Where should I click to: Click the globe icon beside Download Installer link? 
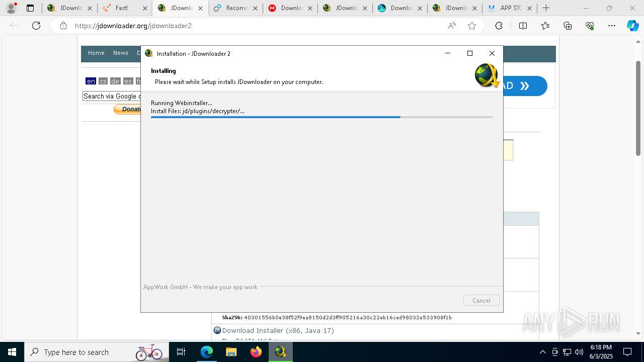tap(217, 330)
